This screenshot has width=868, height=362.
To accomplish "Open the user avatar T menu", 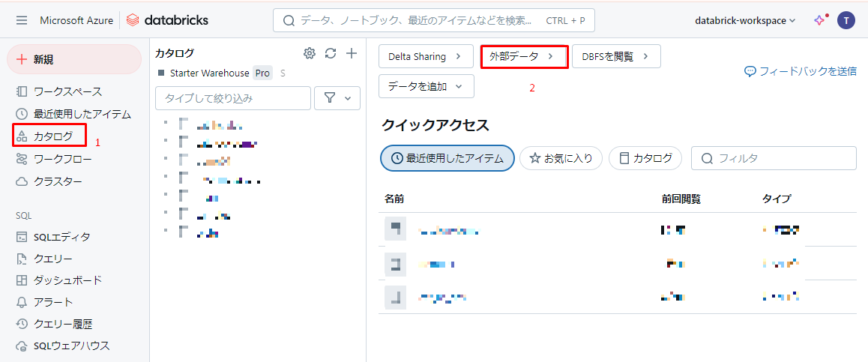I will pos(846,20).
